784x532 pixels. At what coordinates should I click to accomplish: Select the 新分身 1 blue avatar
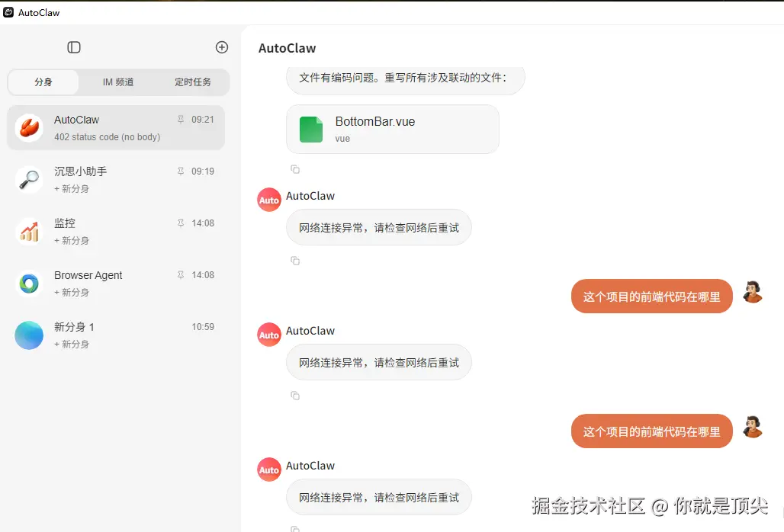pos(28,334)
